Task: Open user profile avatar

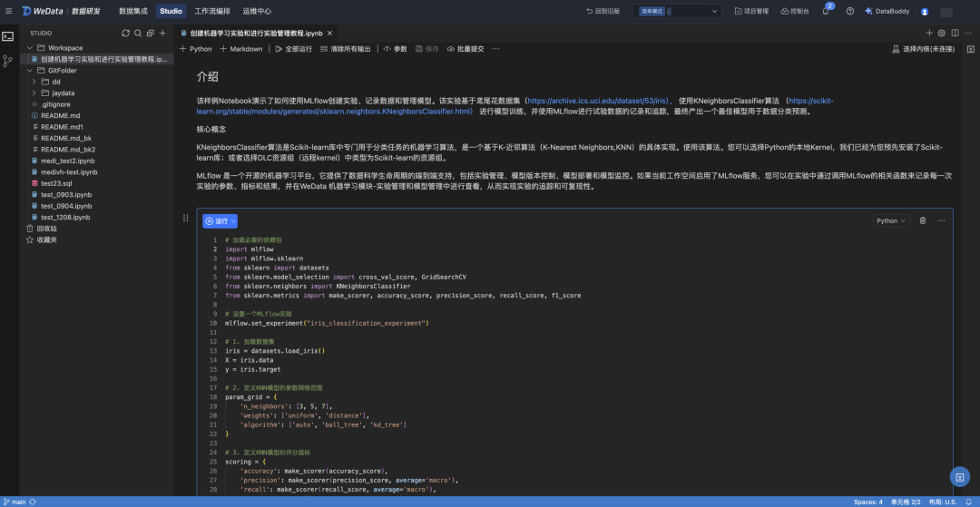Action: point(925,11)
